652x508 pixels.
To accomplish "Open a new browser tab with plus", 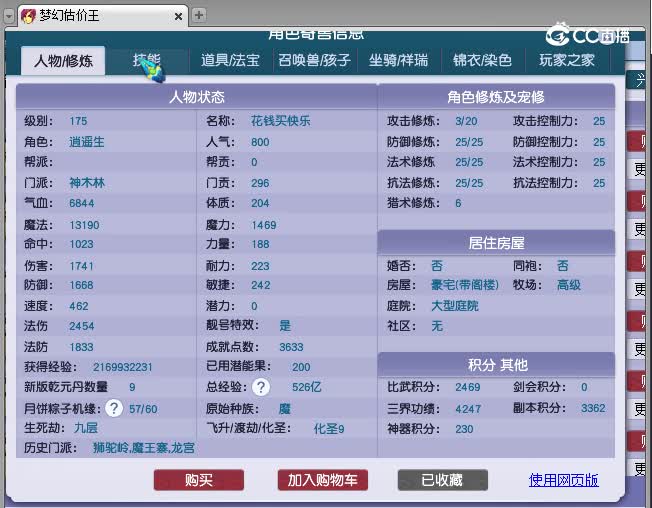I will (199, 15).
